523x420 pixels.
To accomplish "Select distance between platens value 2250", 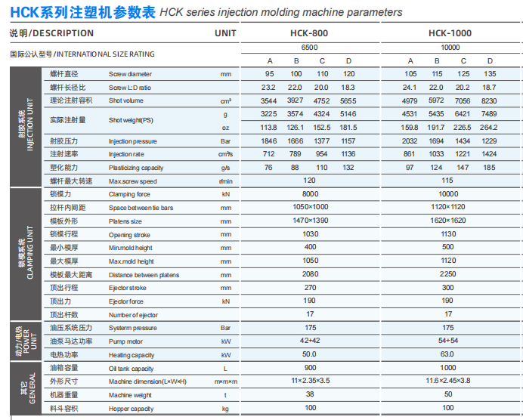I will (x=447, y=274).
